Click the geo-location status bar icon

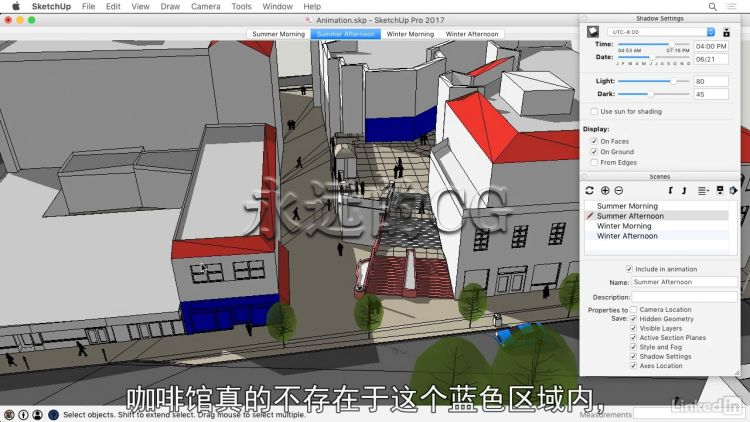[x=9, y=415]
